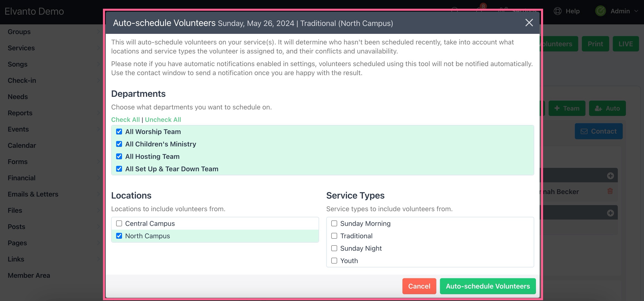Uncheck All Set Up & Tear Down Team
The width and height of the screenshot is (644, 301).
click(x=119, y=169)
